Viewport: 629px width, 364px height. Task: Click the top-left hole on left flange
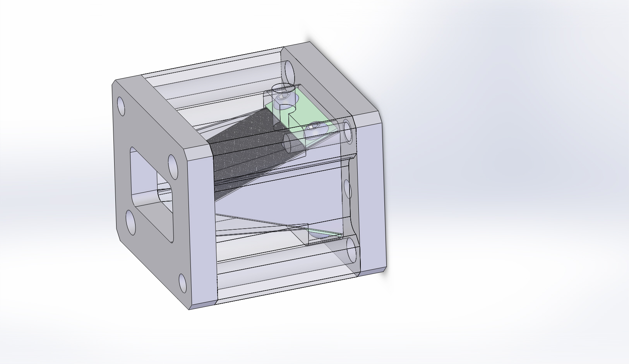(121, 106)
